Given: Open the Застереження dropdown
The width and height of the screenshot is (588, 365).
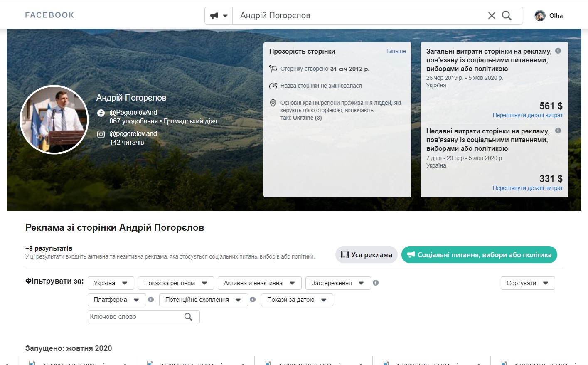Looking at the screenshot, I should click(x=338, y=283).
